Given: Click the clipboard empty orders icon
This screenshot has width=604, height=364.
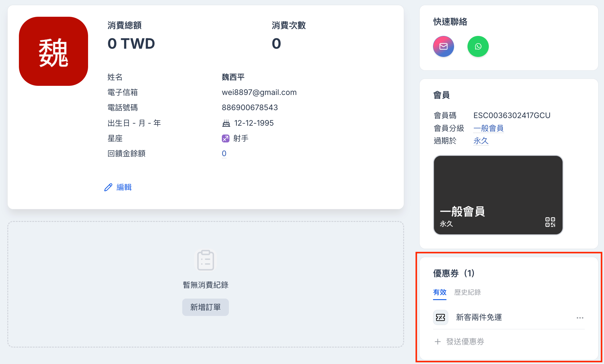Looking at the screenshot, I should 205,260.
